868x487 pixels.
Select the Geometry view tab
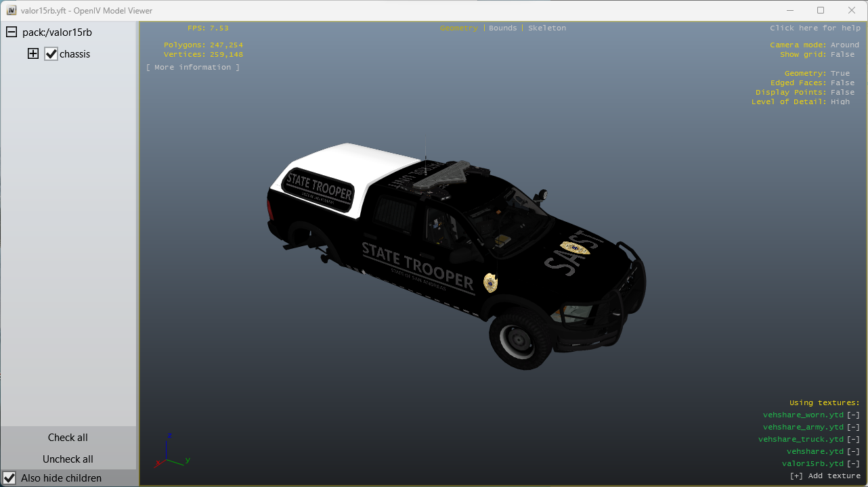(x=458, y=28)
